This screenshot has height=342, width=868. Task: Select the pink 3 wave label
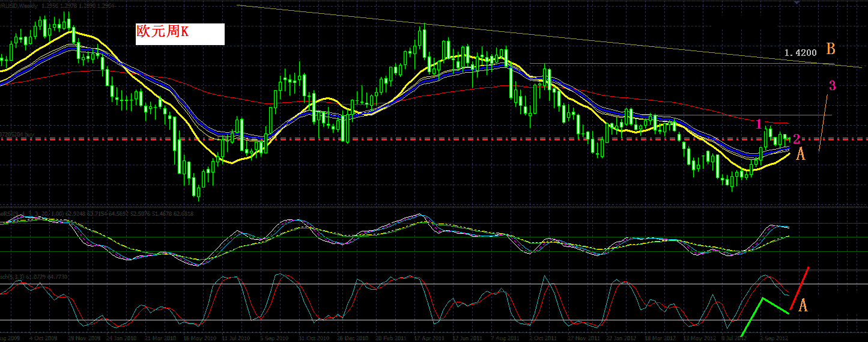pos(832,85)
